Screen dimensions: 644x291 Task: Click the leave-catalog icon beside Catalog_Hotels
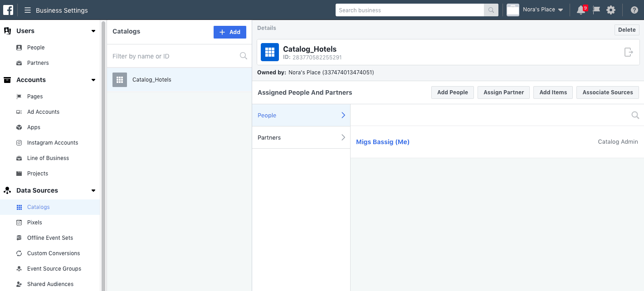point(629,52)
